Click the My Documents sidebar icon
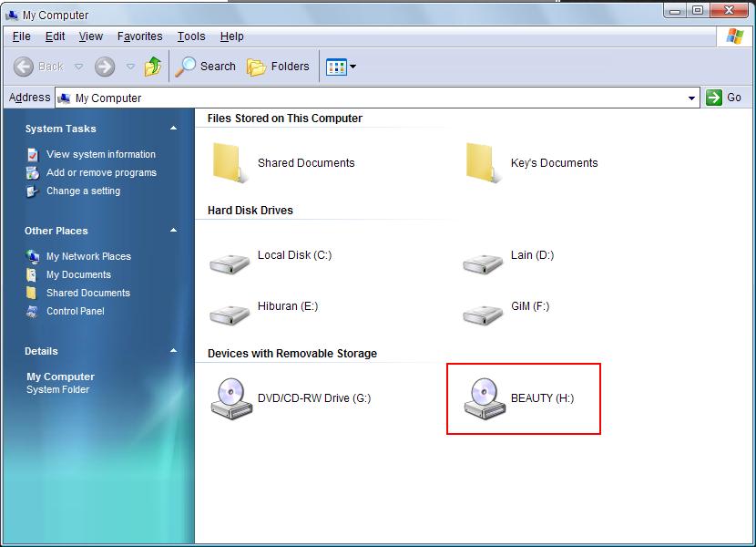 pyautogui.click(x=32, y=274)
